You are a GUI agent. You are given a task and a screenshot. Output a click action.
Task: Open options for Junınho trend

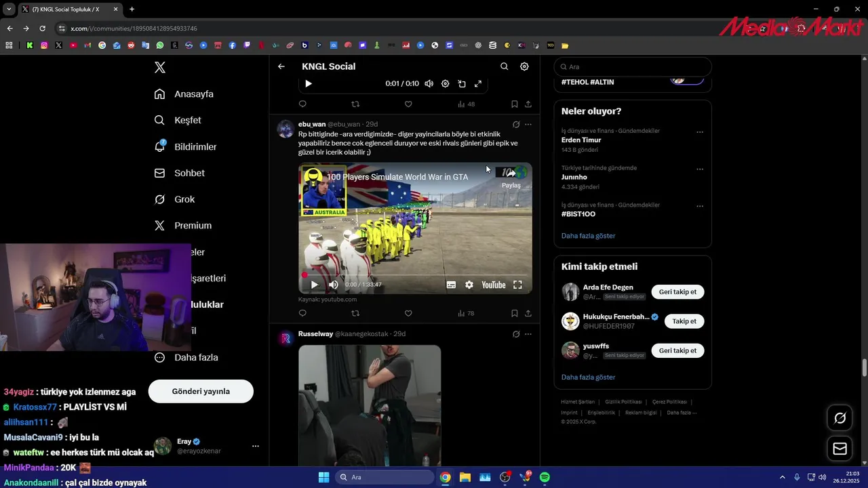[700, 169]
